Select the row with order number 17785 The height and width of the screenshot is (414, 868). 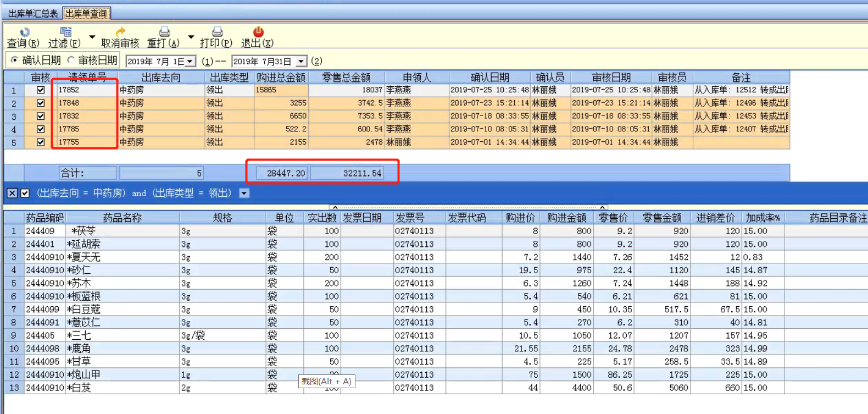tap(69, 129)
